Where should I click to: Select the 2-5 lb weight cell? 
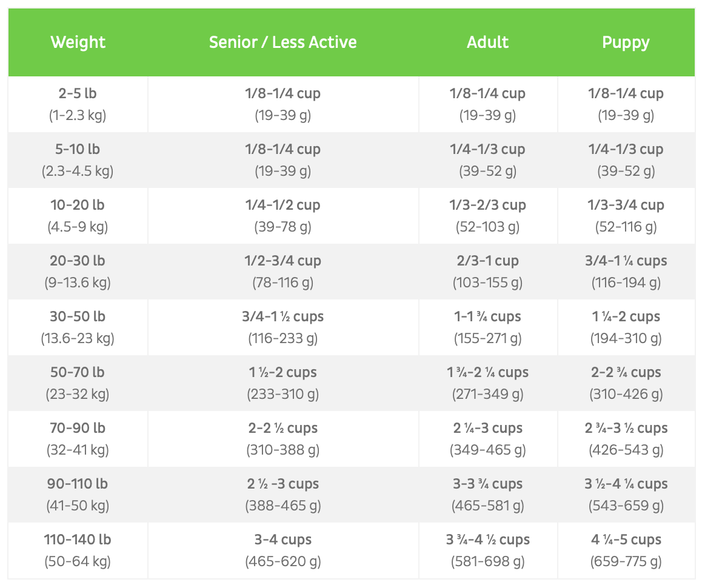pyautogui.click(x=78, y=104)
